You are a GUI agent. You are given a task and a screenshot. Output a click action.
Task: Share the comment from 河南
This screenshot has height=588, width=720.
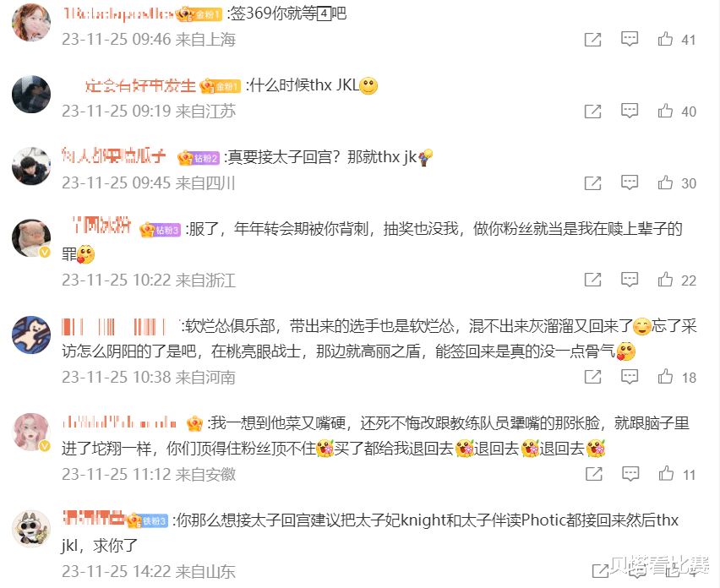[592, 377]
